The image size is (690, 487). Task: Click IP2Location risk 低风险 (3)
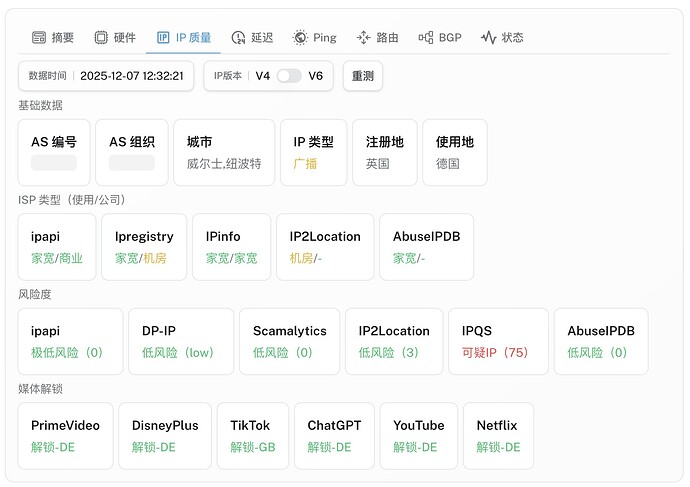click(x=389, y=352)
